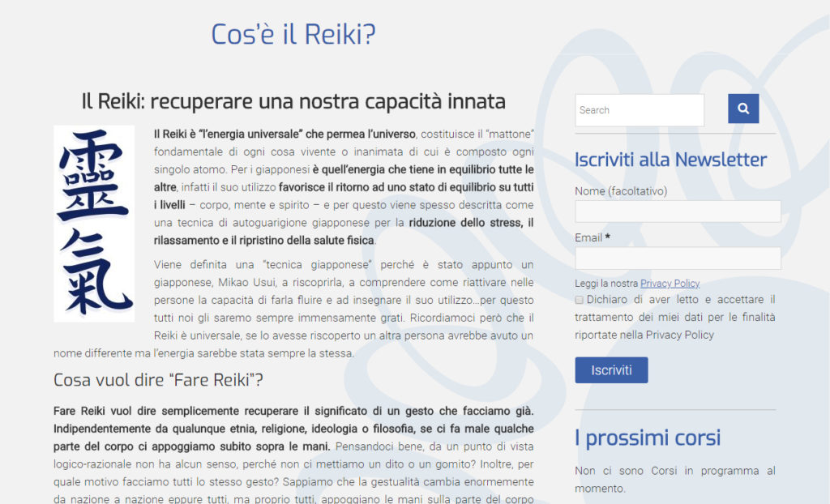Click the Nome (facoltativo) text field
830x504 pixels.
(x=678, y=211)
